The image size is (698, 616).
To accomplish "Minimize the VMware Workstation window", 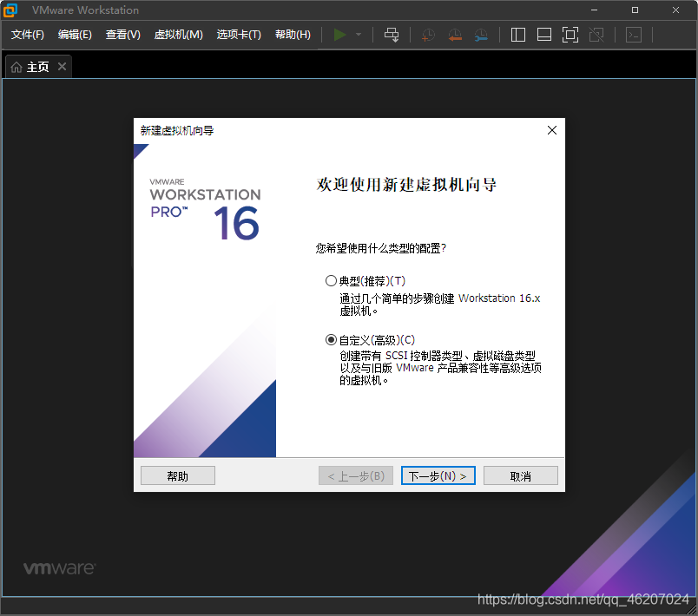I will click(595, 10).
